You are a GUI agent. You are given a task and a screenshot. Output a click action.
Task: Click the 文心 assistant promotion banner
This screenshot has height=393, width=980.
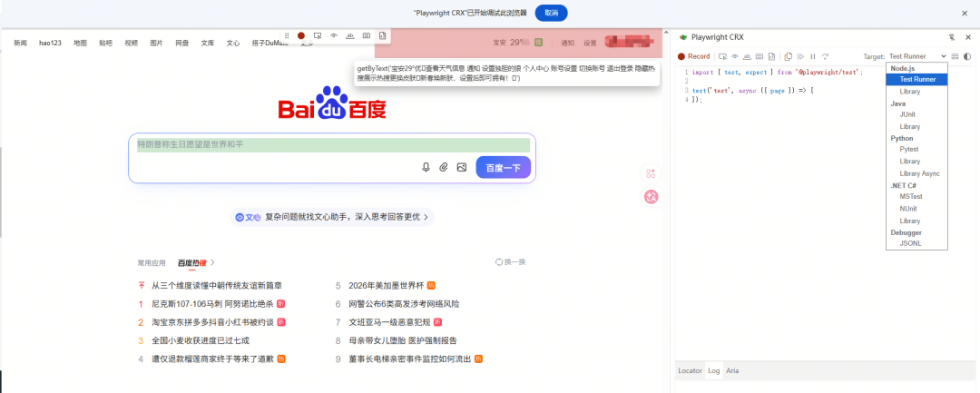332,217
